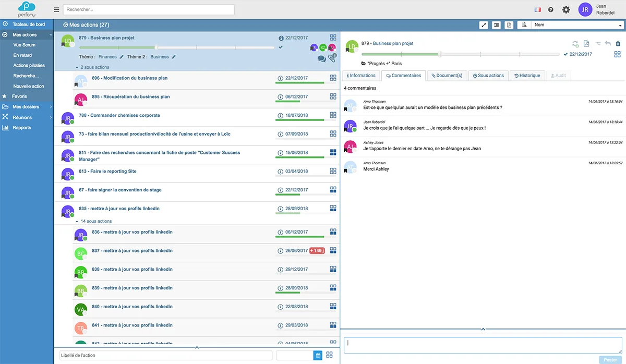Click the status dot on avatar of row 813
The image size is (626, 364).
point(73,178)
